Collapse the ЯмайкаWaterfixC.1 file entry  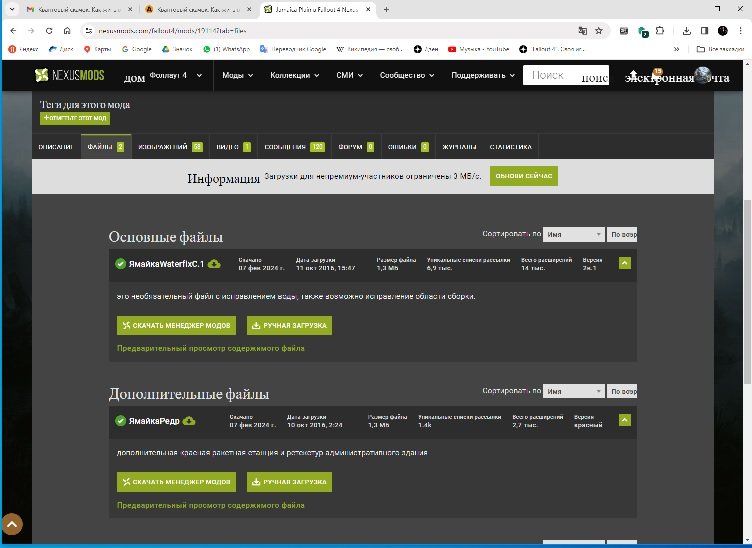(x=624, y=264)
